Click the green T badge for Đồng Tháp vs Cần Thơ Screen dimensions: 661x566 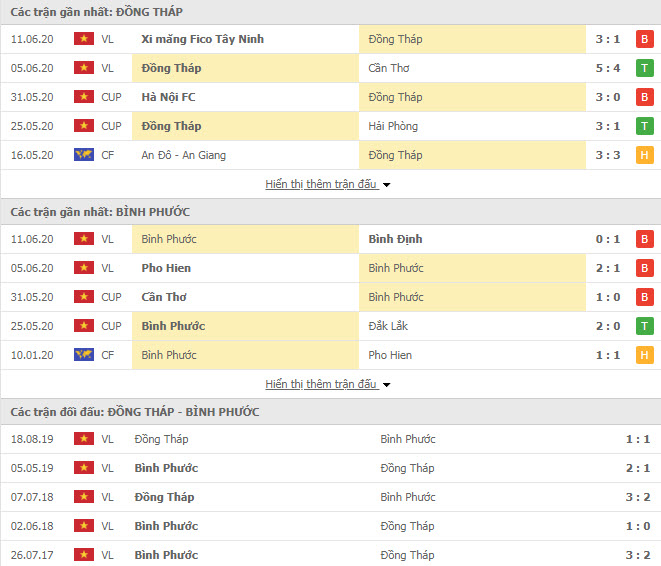644,68
